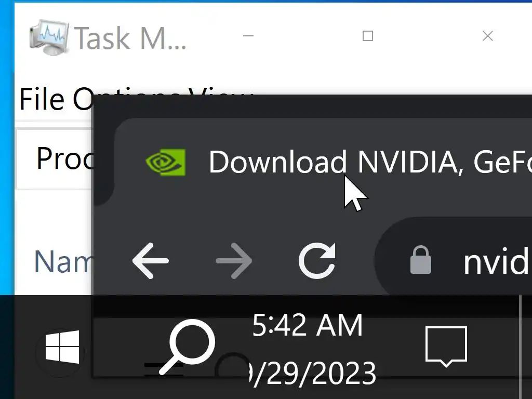View site info via padlock icon
Screen dimensions: 532x399
click(421, 260)
